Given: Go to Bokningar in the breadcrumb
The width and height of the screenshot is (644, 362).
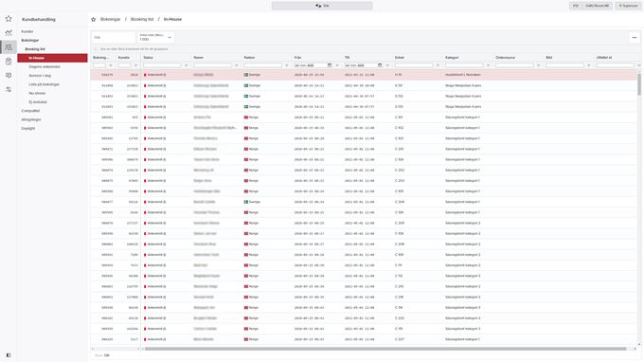Looking at the screenshot, I should (111, 19).
